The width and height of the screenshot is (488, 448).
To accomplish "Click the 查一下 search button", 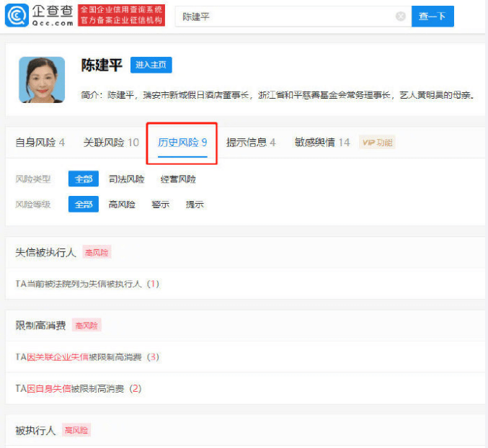I will (432, 16).
